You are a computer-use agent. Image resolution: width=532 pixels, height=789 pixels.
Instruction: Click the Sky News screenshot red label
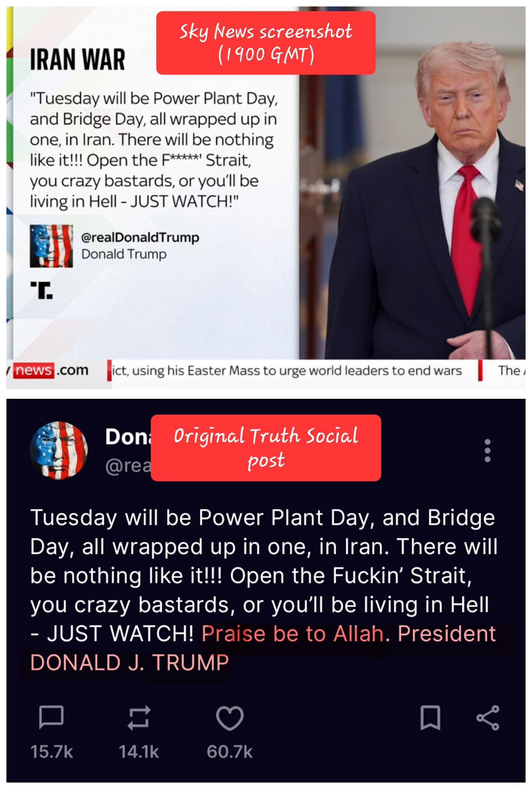(266, 43)
